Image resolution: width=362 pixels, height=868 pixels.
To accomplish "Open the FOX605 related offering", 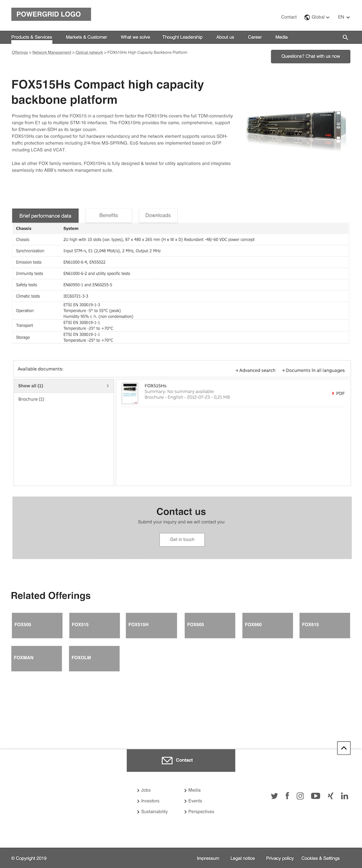I will point(210,625).
